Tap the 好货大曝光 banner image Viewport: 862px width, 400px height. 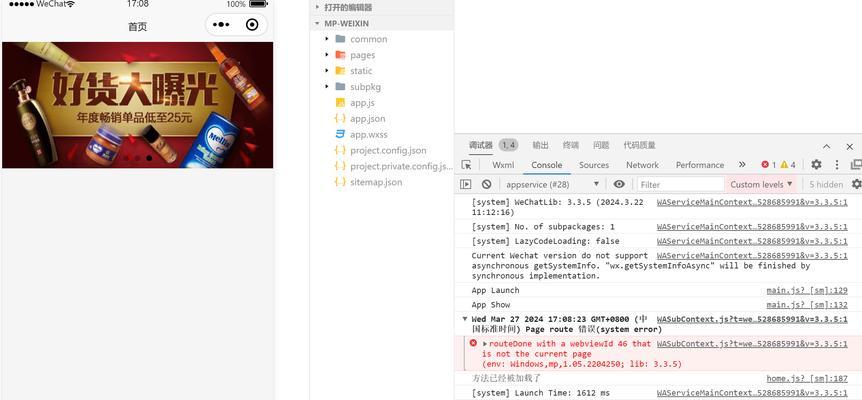pyautogui.click(x=137, y=105)
